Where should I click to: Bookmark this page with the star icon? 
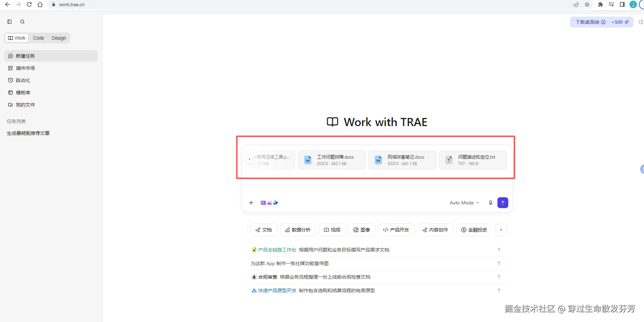[587, 4]
